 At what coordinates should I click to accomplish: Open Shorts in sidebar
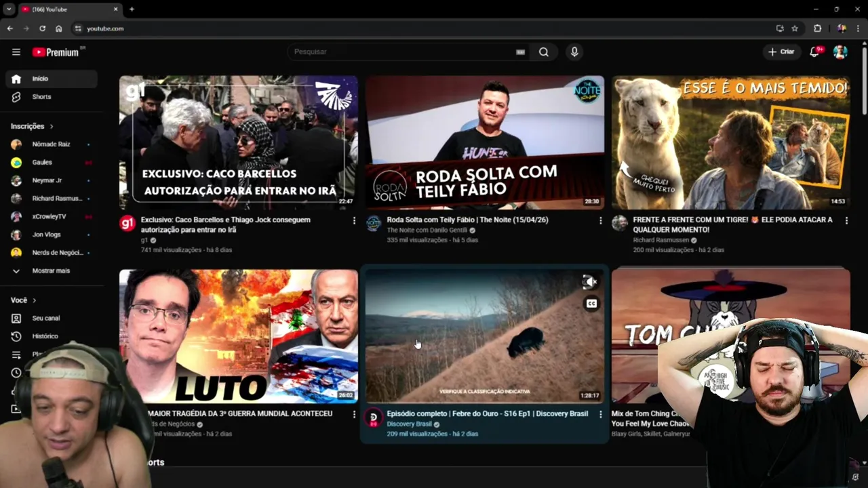tap(52, 97)
